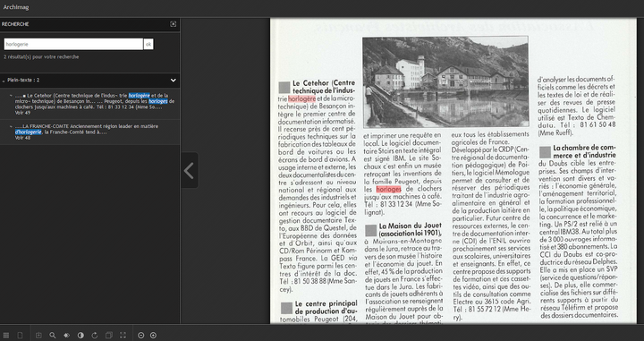Click the Plein-texte : 2 header label
This screenshot has height=341, width=644.
pos(23,81)
